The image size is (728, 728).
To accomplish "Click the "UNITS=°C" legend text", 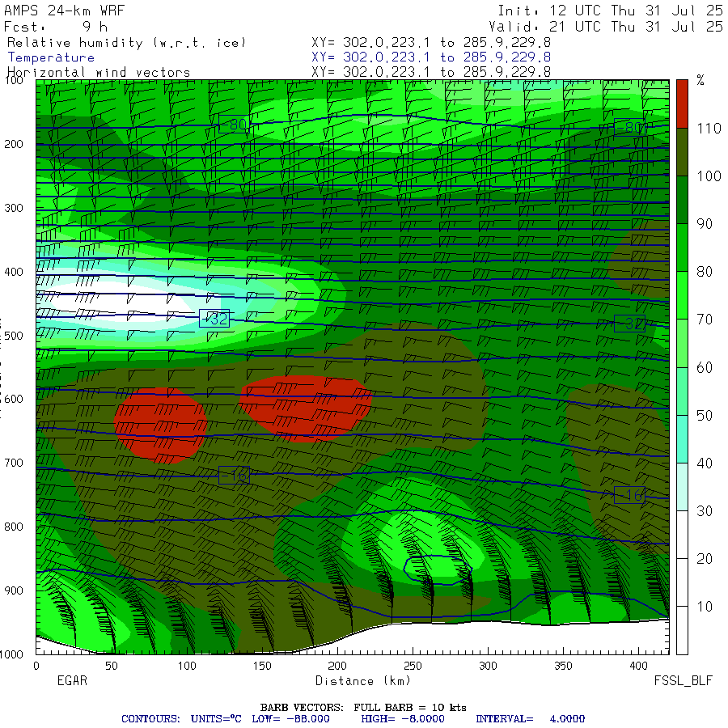I will (x=216, y=719).
